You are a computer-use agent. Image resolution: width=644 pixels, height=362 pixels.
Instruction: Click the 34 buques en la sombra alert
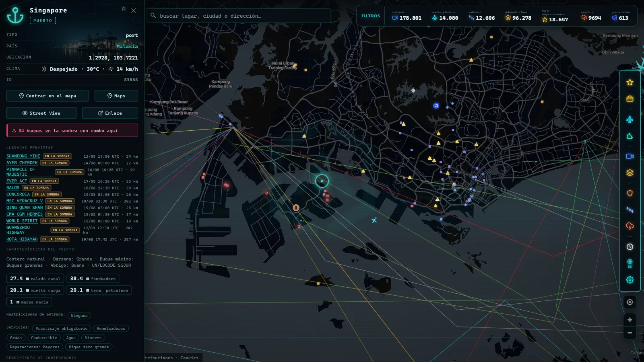pos(72,131)
